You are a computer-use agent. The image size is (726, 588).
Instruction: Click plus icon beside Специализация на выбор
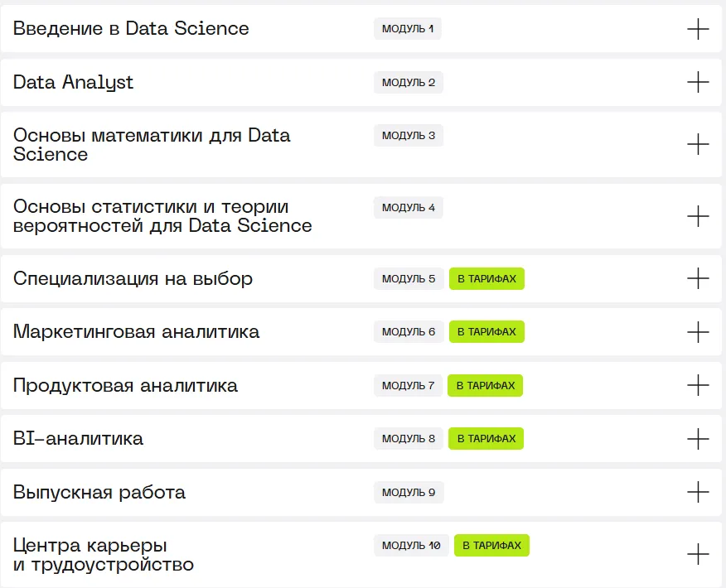click(x=698, y=278)
